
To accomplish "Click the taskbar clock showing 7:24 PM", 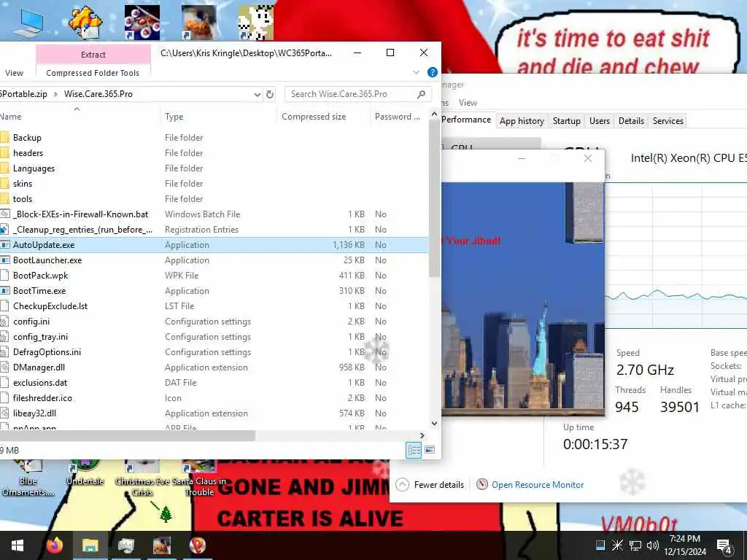I will tap(684, 545).
